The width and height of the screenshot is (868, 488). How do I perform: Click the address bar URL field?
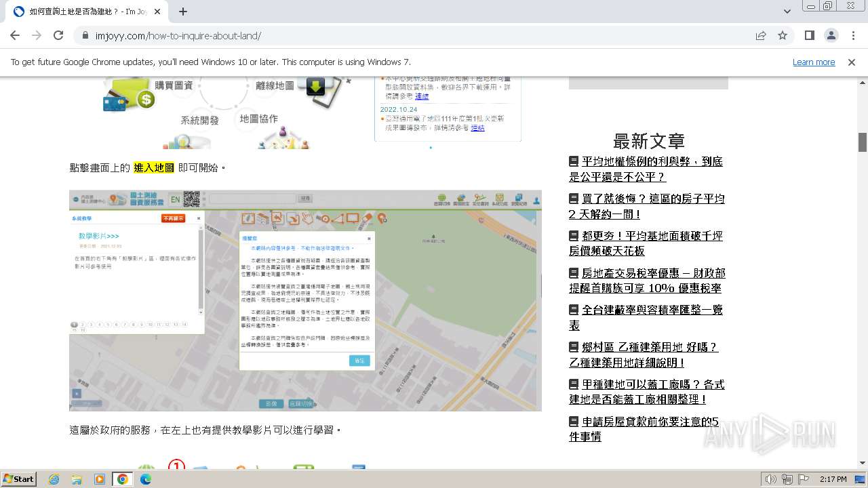point(414,36)
